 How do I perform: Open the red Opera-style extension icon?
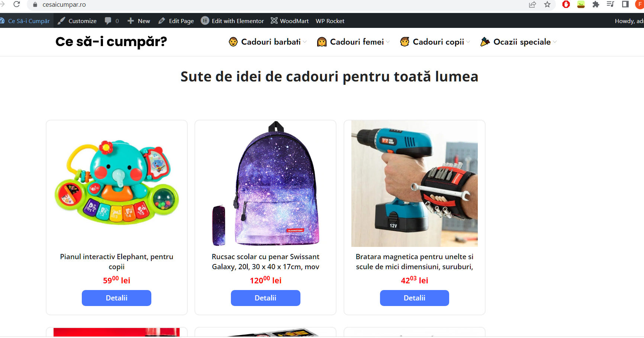pos(566,4)
